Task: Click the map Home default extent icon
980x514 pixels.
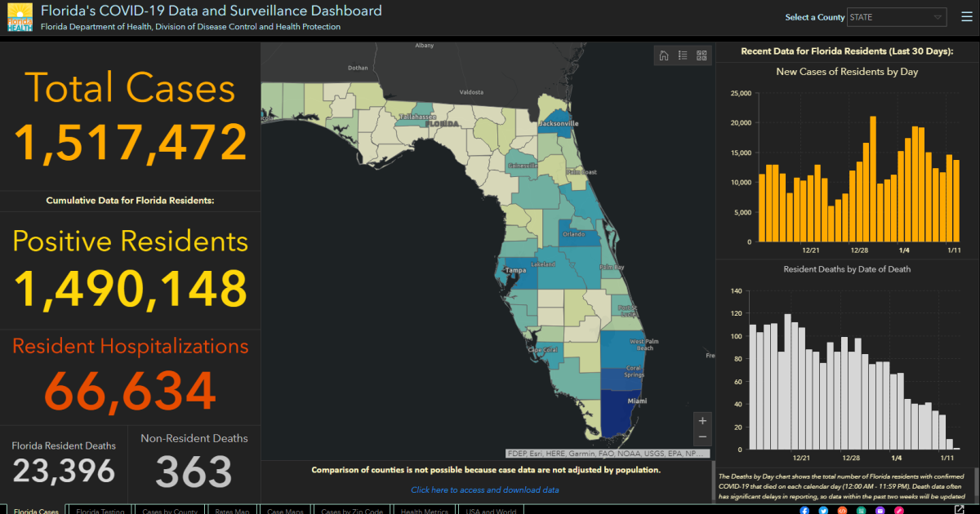Action: tap(664, 55)
